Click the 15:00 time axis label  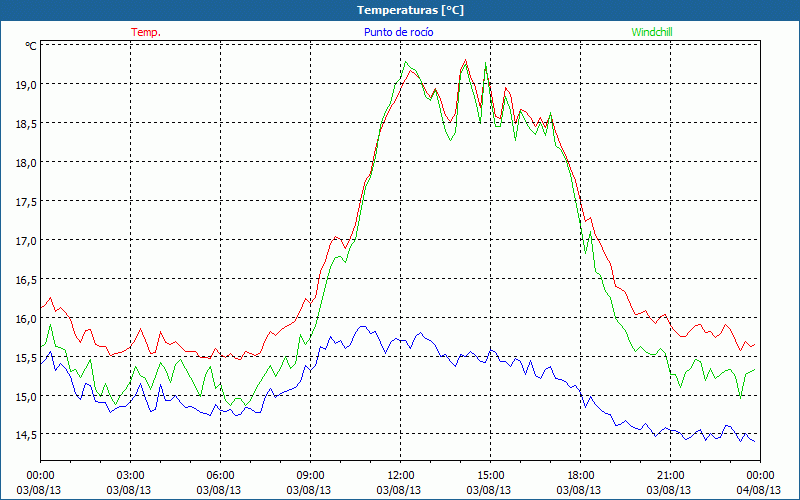tap(490, 476)
